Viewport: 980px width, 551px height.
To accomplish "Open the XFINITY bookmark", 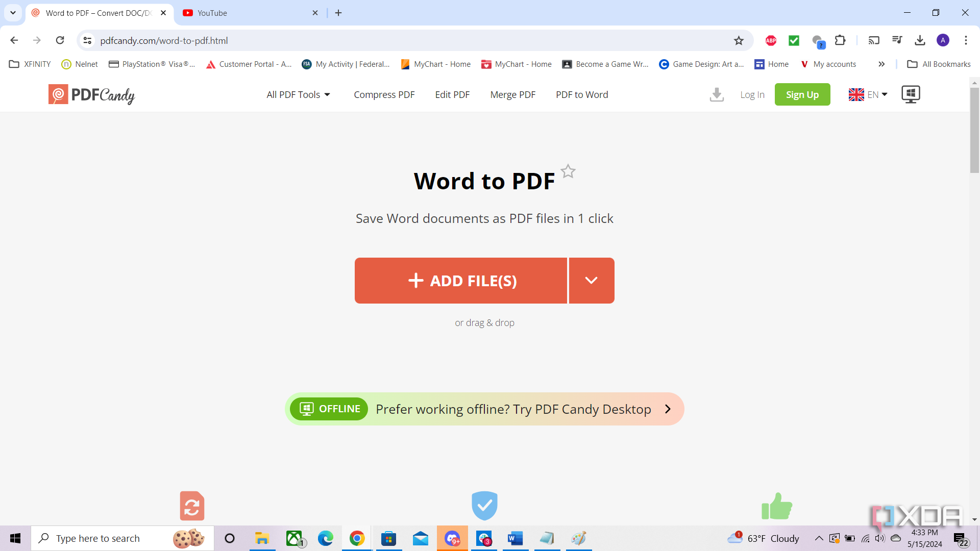I will point(30,64).
